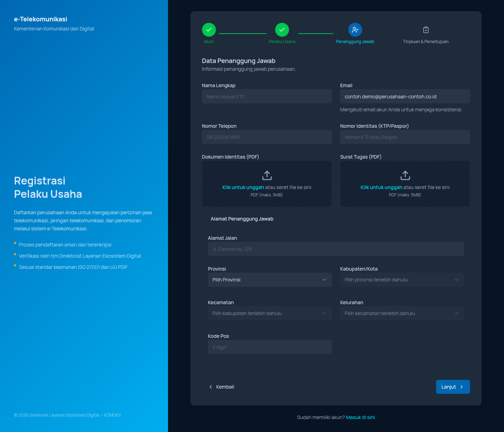Image resolution: width=504 pixels, height=432 pixels.
Task: Click the Kode Pos input field
Action: coord(270,347)
